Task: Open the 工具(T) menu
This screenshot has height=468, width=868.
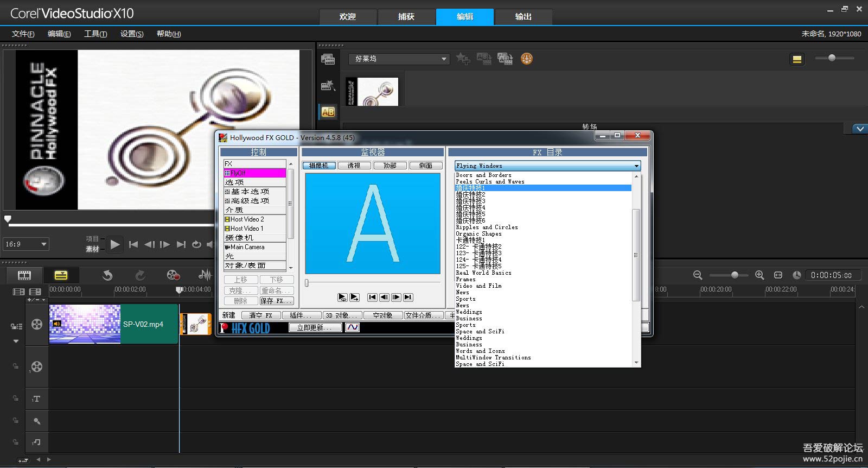Action: [x=95, y=34]
